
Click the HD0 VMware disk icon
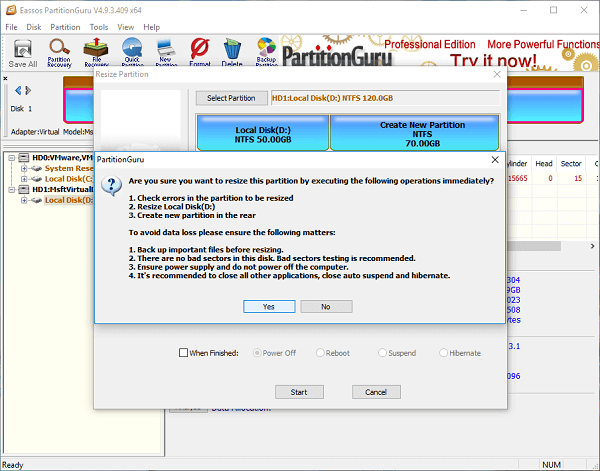tap(24, 158)
